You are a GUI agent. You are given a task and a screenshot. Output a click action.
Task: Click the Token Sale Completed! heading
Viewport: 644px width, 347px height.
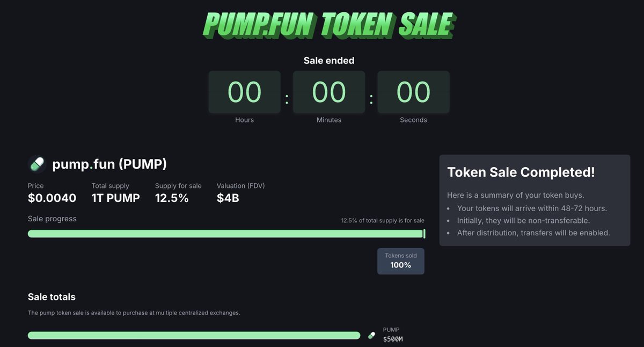pyautogui.click(x=521, y=172)
